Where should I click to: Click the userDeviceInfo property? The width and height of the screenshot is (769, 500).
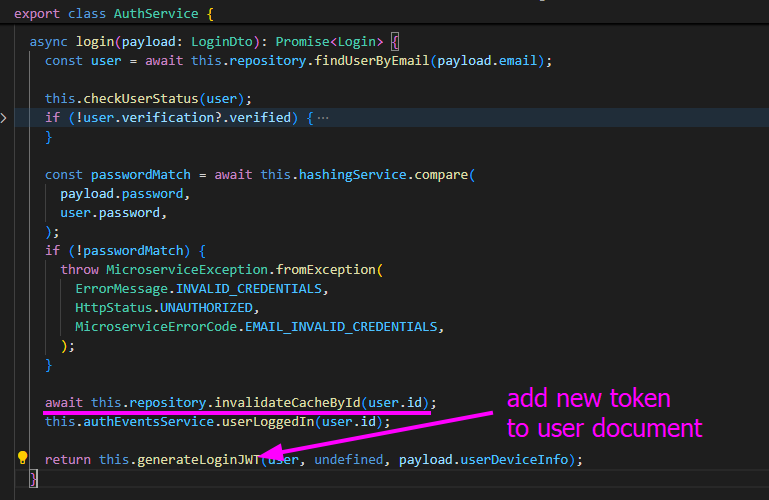click(514, 460)
